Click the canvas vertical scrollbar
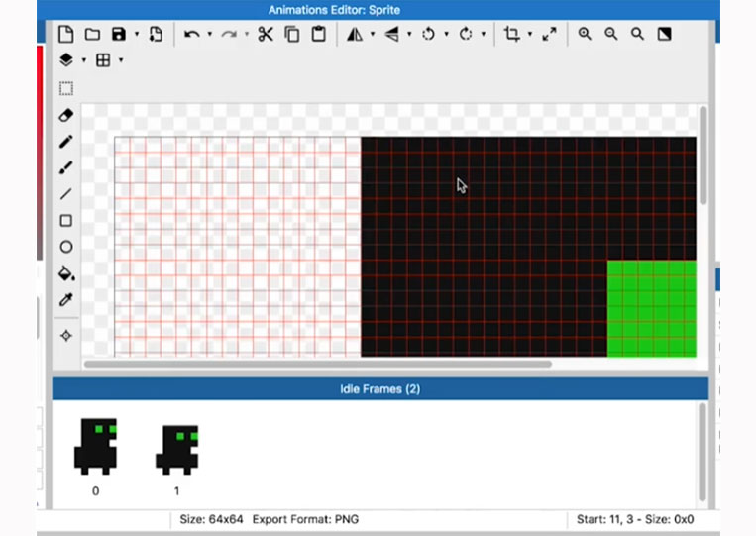Image resolution: width=756 pixels, height=536 pixels. (x=702, y=156)
